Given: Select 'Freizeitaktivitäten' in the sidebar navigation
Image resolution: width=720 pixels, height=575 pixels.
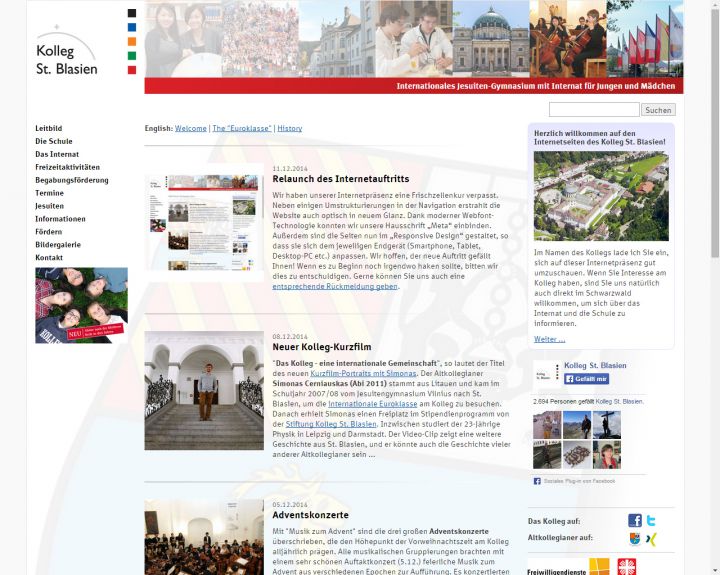Looking at the screenshot, I should pos(67,167).
